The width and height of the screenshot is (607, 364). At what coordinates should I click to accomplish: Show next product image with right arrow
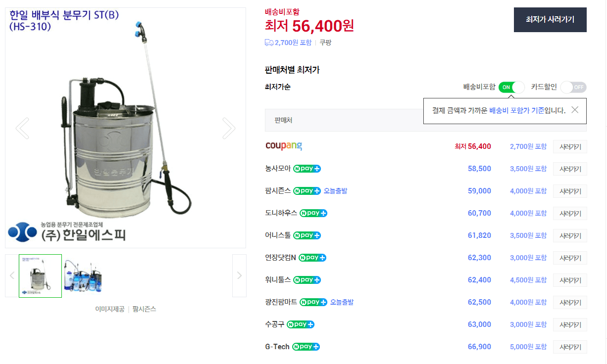coord(229,128)
